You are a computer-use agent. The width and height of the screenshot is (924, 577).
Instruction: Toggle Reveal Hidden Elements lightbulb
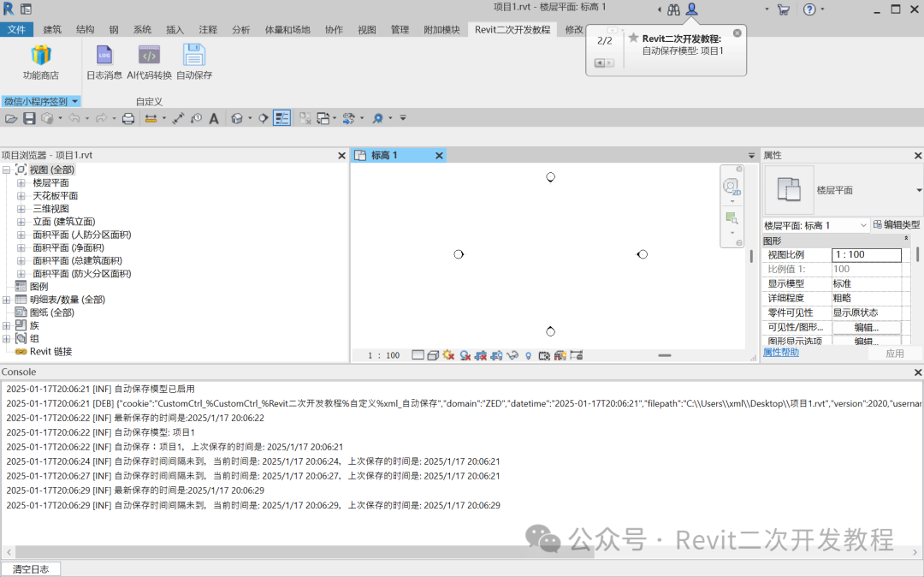[x=528, y=355]
